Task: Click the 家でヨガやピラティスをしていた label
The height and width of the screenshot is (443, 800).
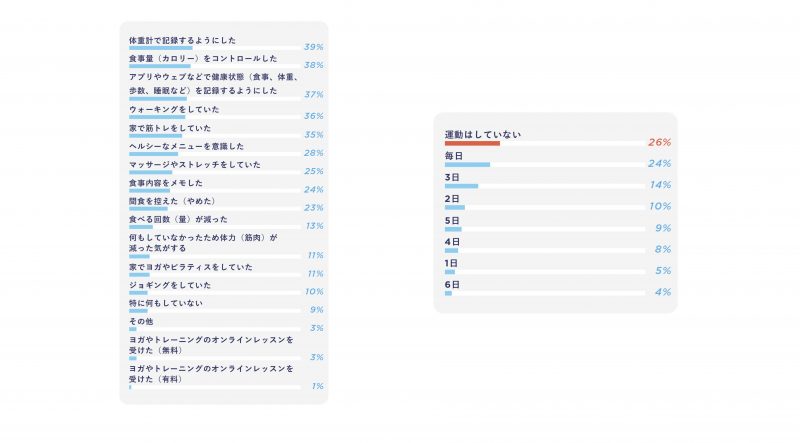Action: click(190, 267)
